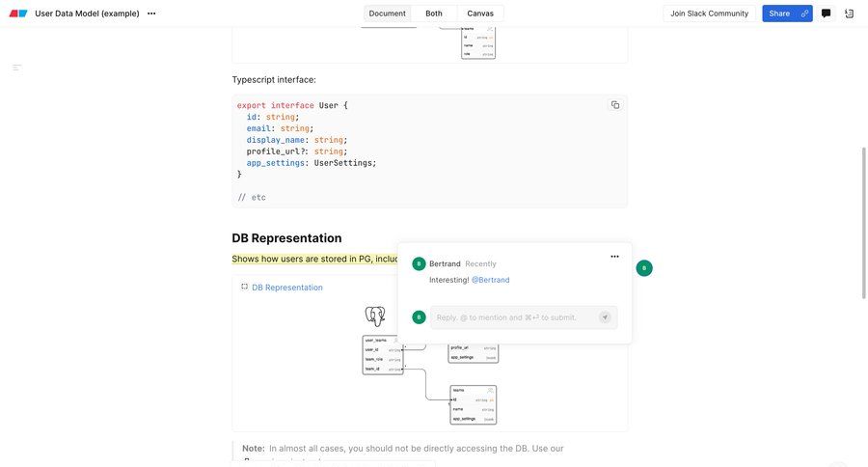This screenshot has width=868, height=467.
Task: Select the user_teams table in diagram
Action: [x=383, y=355]
